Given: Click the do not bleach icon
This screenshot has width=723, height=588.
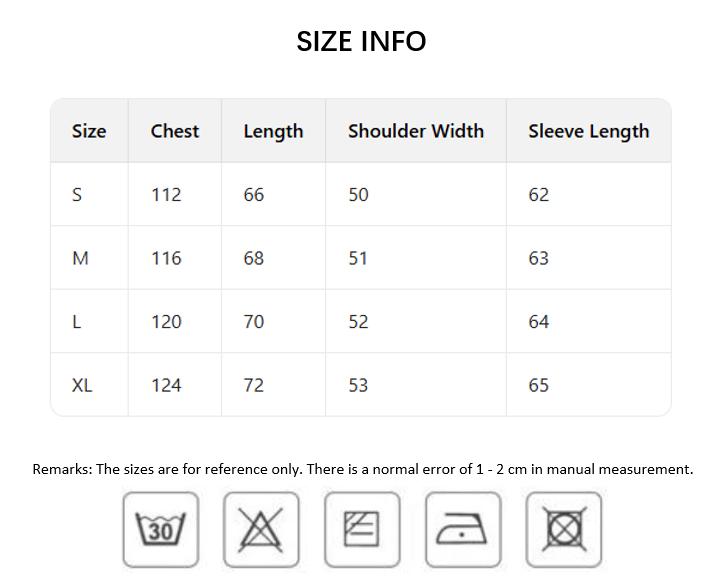Looking at the screenshot, I should (261, 529).
